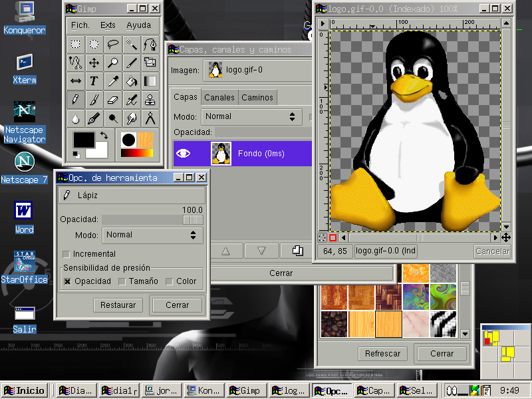
Task: Open Exts menu in Gimp toolbox
Action: (108, 25)
